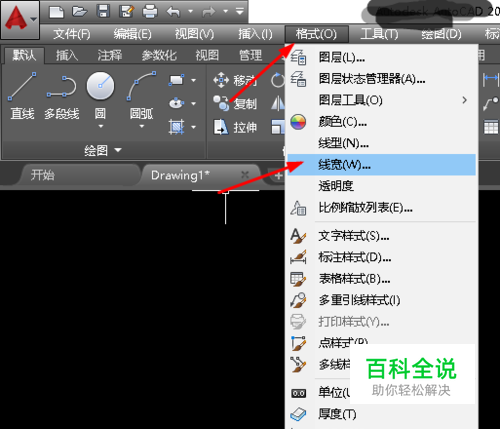This screenshot has width=500, height=429.
Task: Click the Plot printer icon
Action: pos(150,12)
